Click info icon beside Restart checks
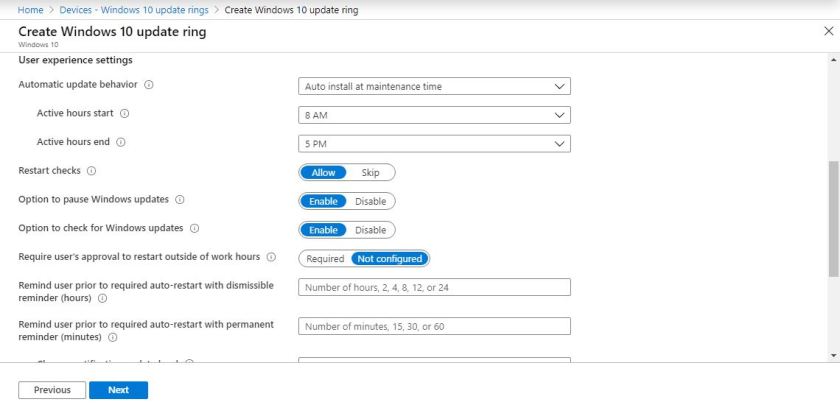The width and height of the screenshot is (840, 416). [x=91, y=172]
